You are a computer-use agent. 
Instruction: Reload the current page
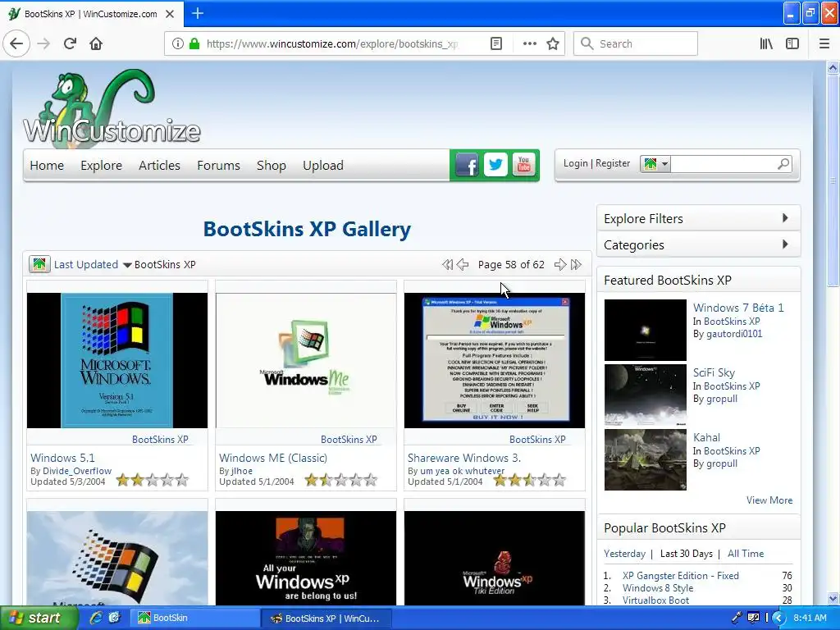coord(71,44)
